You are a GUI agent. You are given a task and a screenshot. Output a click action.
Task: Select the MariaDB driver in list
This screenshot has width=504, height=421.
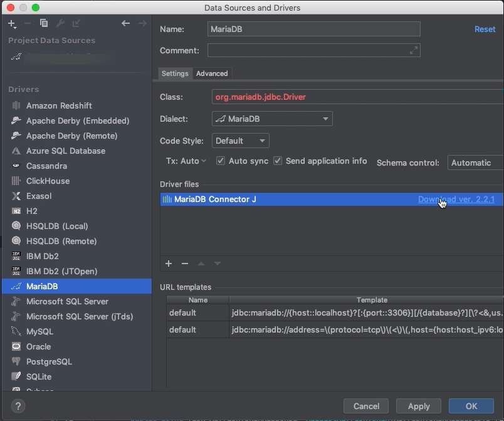click(76, 286)
